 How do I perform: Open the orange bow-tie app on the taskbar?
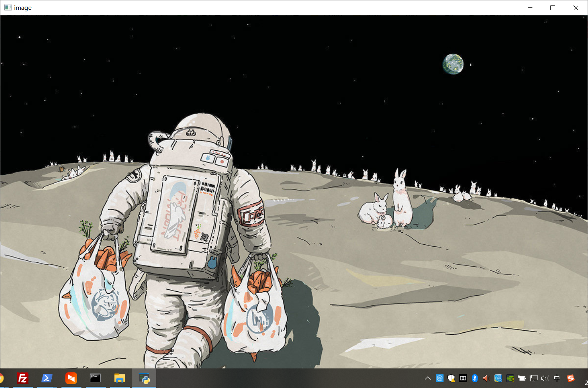(x=71, y=378)
